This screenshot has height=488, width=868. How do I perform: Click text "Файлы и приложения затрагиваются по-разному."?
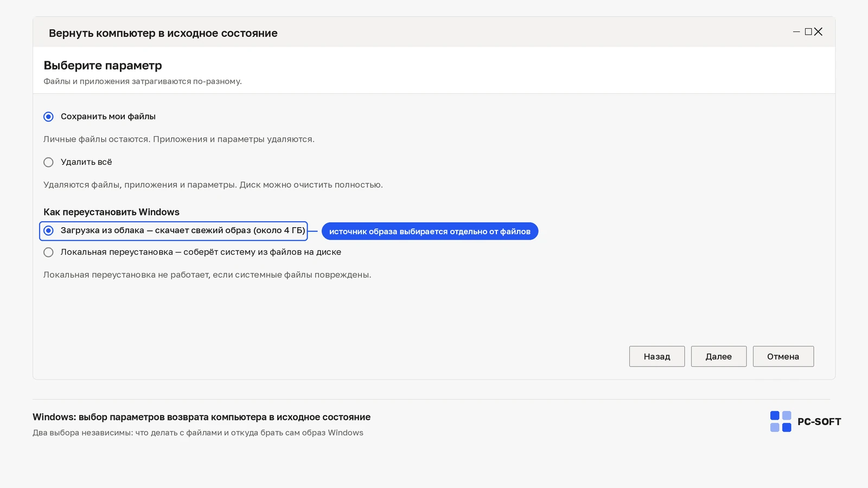[x=143, y=81]
